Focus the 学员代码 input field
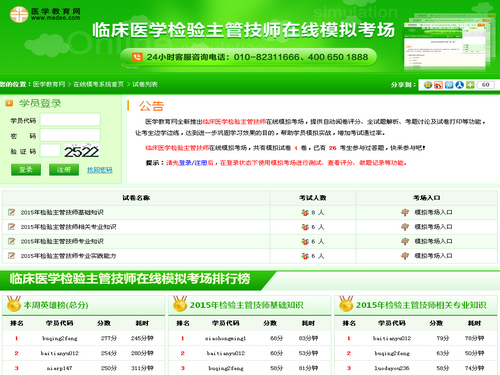The height and width of the screenshot is (375, 500). pyautogui.click(x=70, y=120)
